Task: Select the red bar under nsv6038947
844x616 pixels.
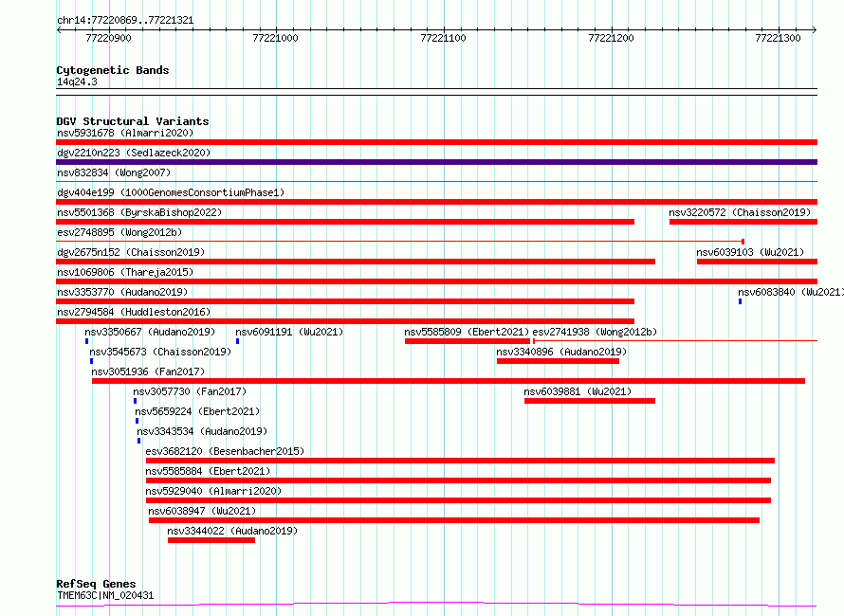Action: pyautogui.click(x=453, y=520)
